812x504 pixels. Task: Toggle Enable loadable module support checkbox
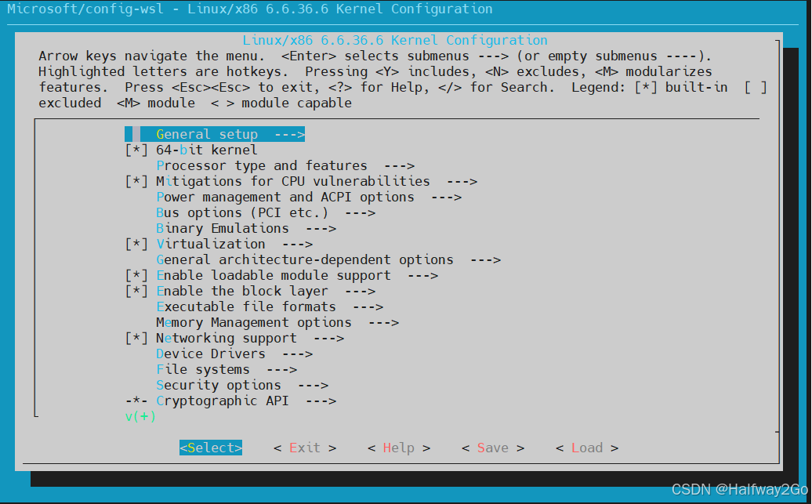pos(136,276)
